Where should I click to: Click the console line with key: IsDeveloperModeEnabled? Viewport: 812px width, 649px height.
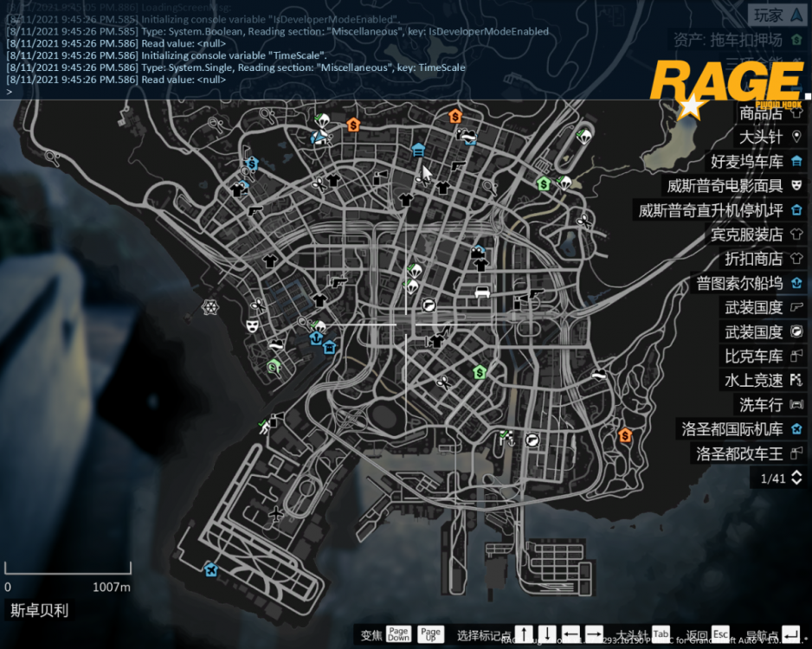278,31
